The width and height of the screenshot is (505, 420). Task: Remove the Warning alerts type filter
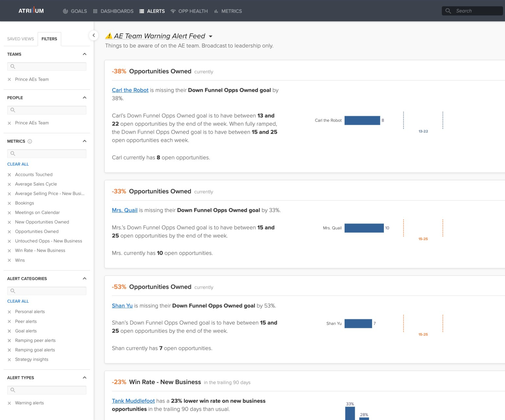tap(9, 403)
